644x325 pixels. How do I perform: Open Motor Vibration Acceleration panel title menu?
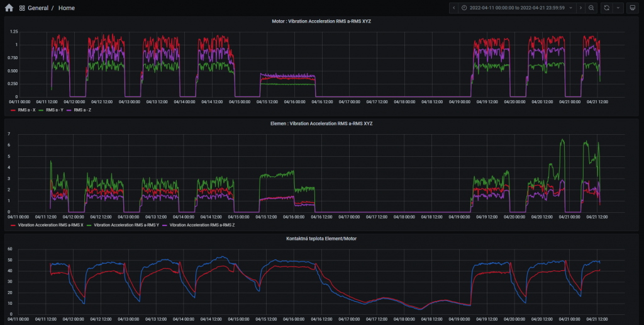point(321,21)
